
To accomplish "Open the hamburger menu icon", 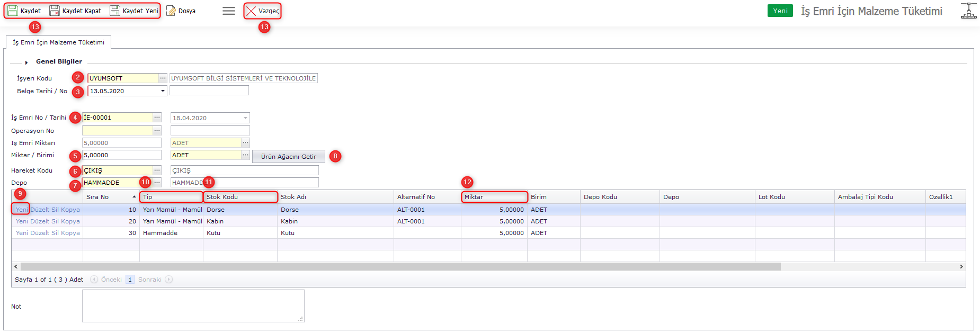I will 229,11.
